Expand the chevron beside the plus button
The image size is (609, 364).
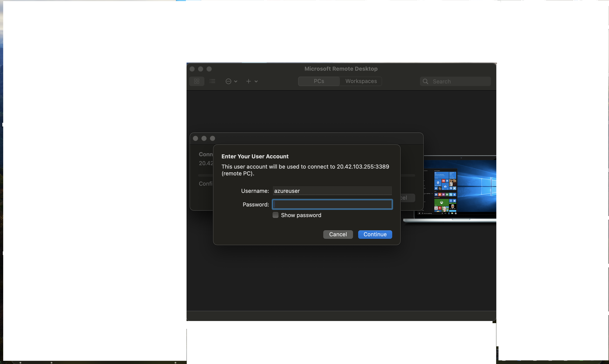coord(256,82)
